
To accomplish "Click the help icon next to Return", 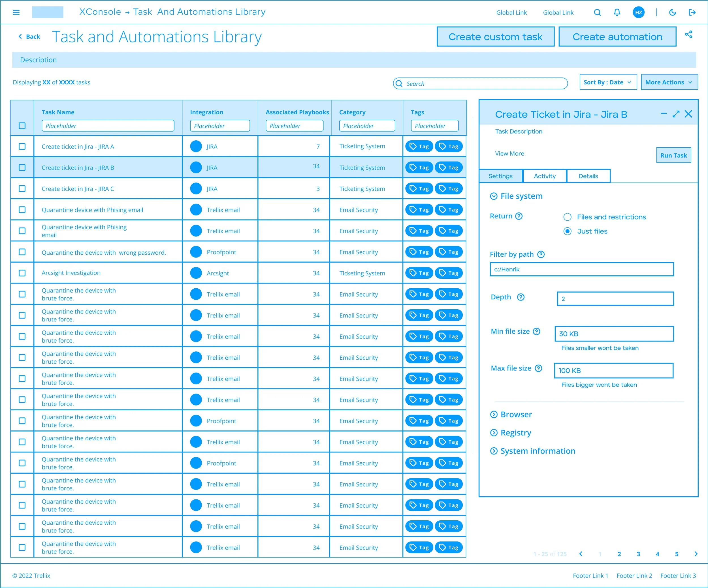I will 519,216.
